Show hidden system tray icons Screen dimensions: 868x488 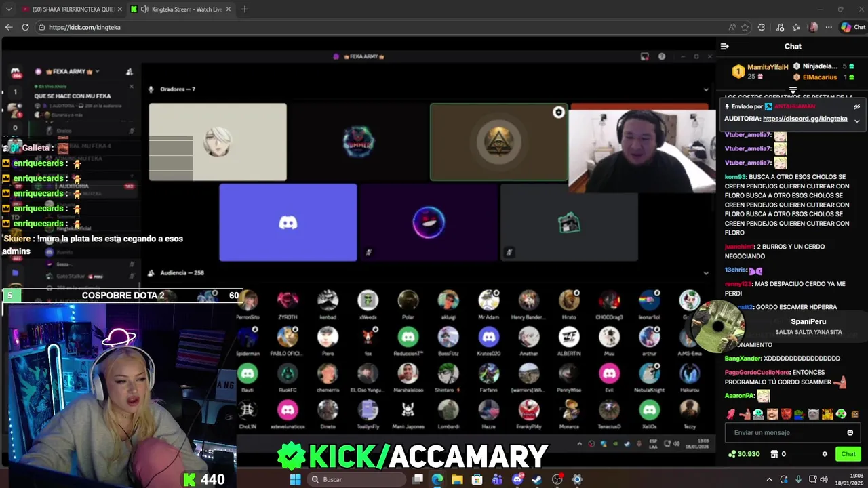coord(769,479)
